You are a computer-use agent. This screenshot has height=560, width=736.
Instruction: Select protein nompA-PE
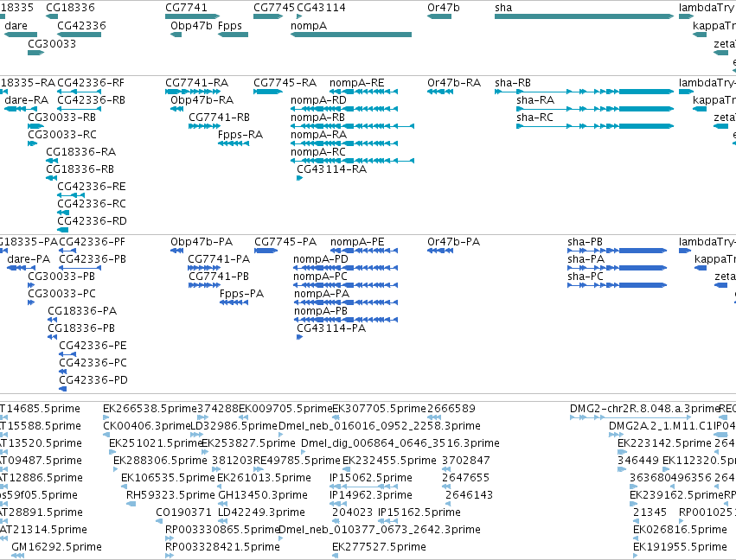click(x=364, y=251)
